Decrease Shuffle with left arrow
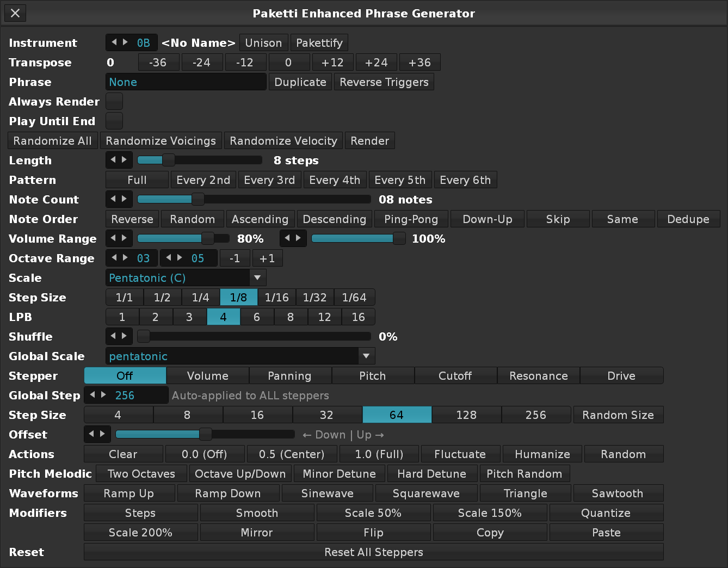Image resolution: width=728 pixels, height=568 pixels. pyautogui.click(x=113, y=336)
